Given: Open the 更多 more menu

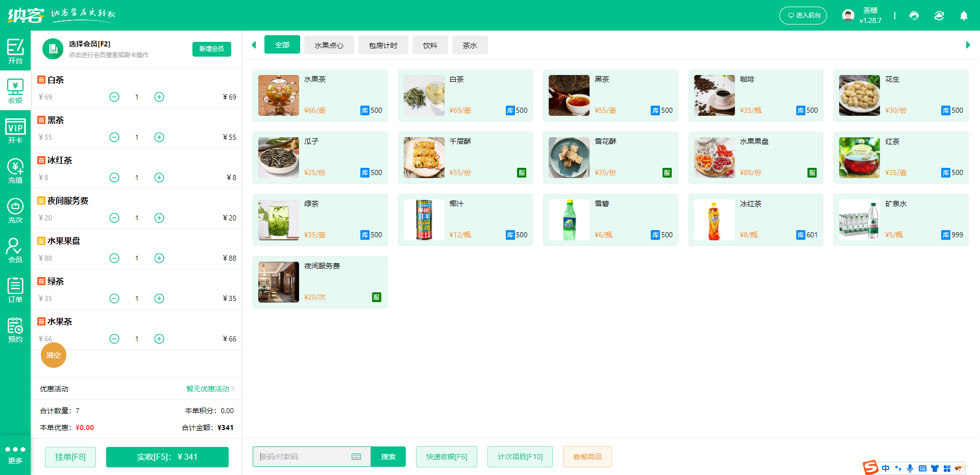Looking at the screenshot, I should point(15,455).
